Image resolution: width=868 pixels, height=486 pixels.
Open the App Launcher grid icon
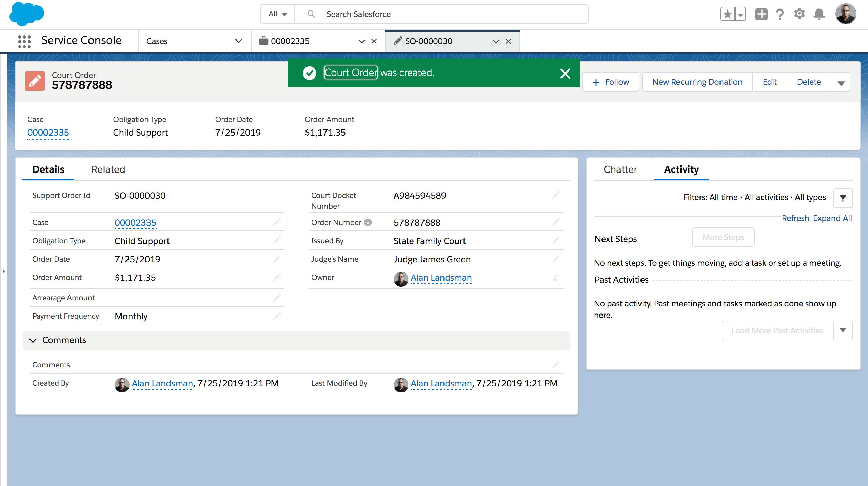[24, 41]
